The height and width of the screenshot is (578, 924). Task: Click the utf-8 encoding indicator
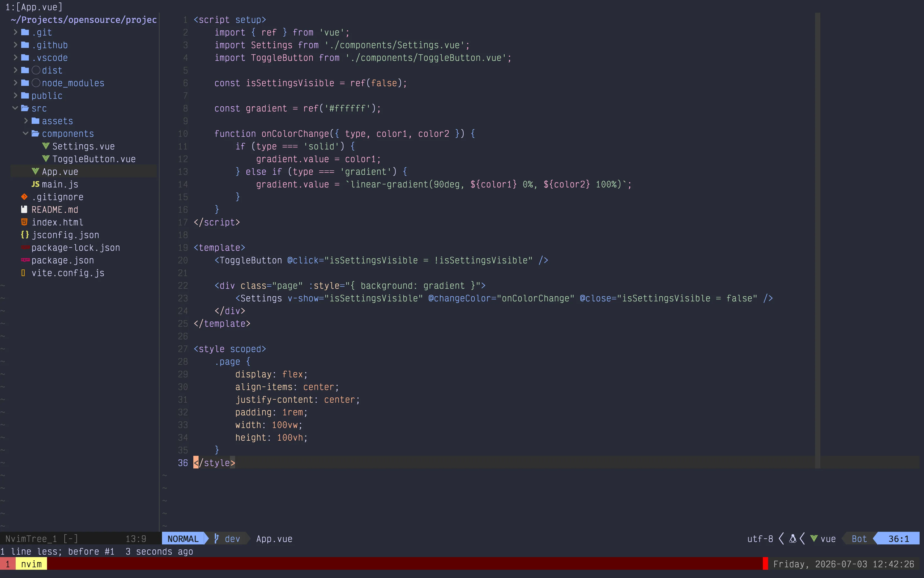point(760,539)
